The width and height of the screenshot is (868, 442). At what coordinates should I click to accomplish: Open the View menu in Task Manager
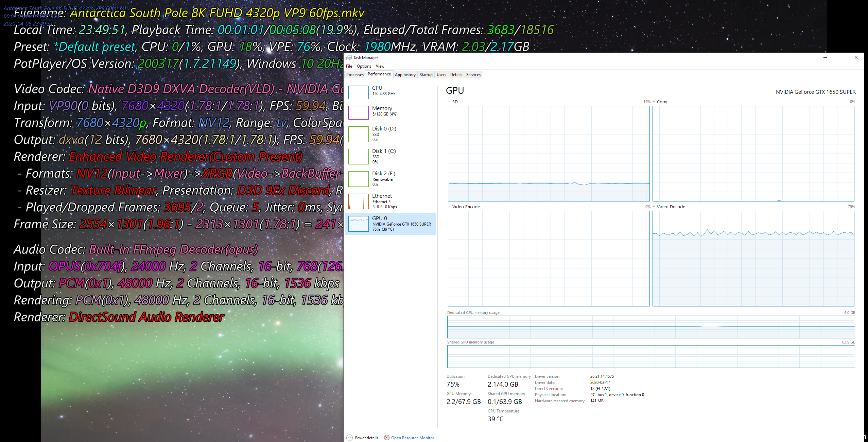tap(380, 66)
